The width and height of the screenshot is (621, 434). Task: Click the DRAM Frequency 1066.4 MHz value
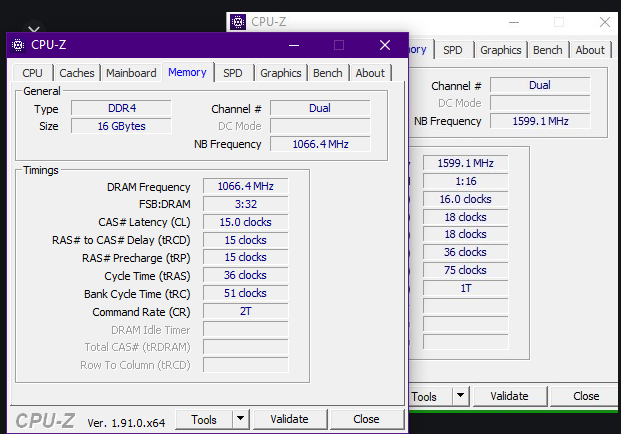[246, 186]
